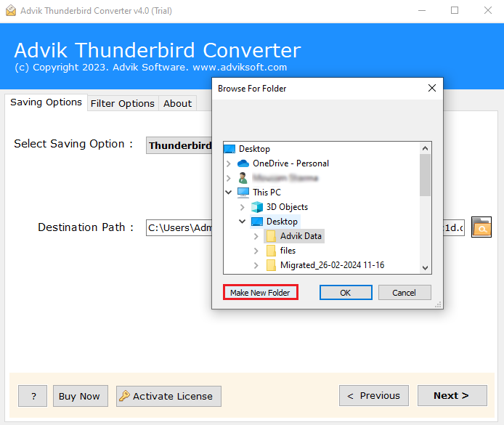Select the blurred user account icon in folder tree
Image resolution: width=504 pixels, height=425 pixels.
point(243,178)
